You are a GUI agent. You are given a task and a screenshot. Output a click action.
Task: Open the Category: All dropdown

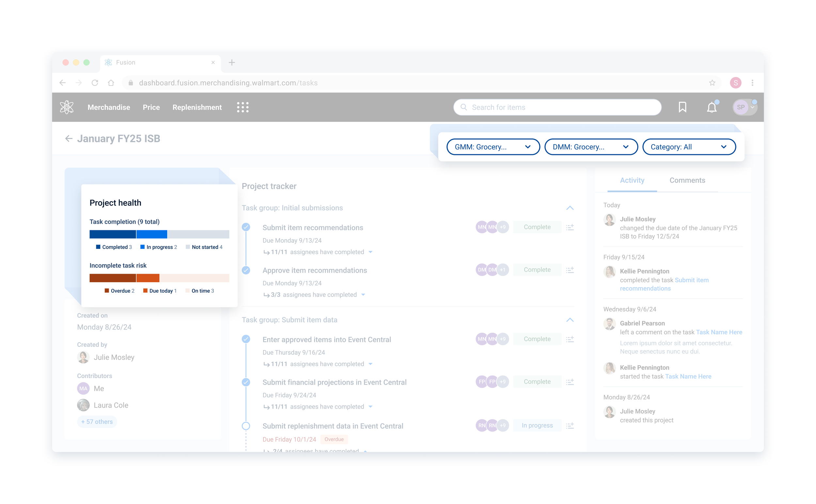(689, 147)
